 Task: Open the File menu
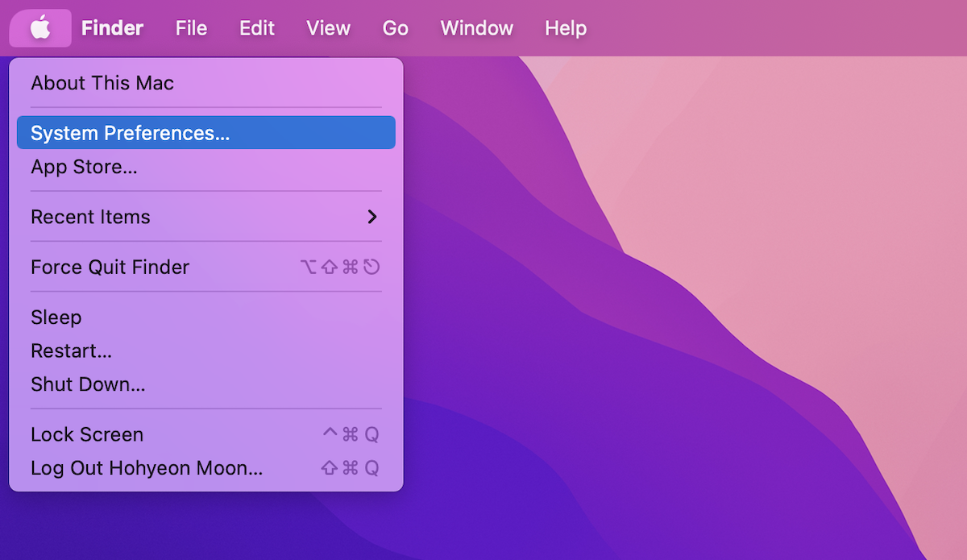coord(191,27)
